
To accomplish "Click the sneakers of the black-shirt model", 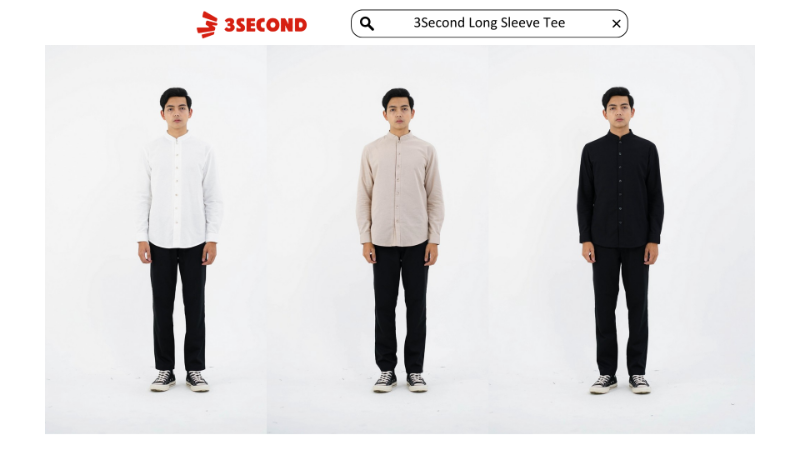I will (x=620, y=384).
